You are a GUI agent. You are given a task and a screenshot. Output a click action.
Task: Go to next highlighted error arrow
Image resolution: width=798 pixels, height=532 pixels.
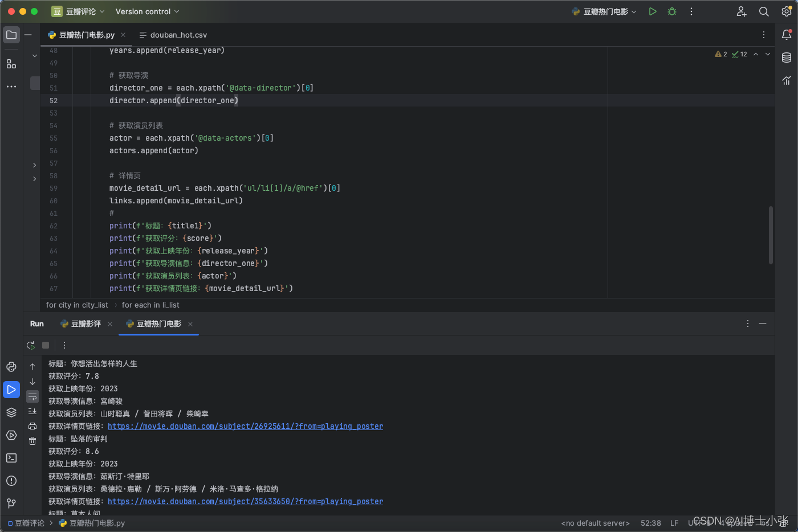pos(768,54)
